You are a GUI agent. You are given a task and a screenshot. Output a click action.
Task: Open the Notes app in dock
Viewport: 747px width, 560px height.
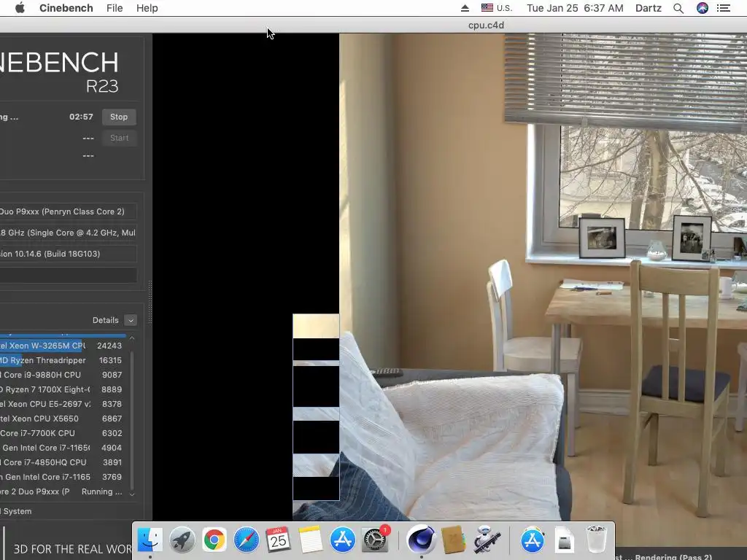pyautogui.click(x=311, y=540)
